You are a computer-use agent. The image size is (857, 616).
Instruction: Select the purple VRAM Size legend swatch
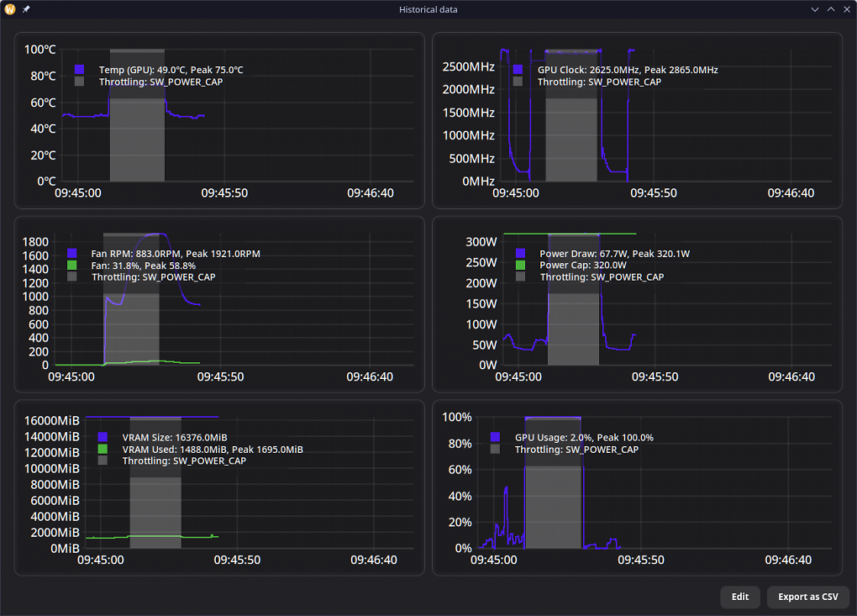point(103,437)
